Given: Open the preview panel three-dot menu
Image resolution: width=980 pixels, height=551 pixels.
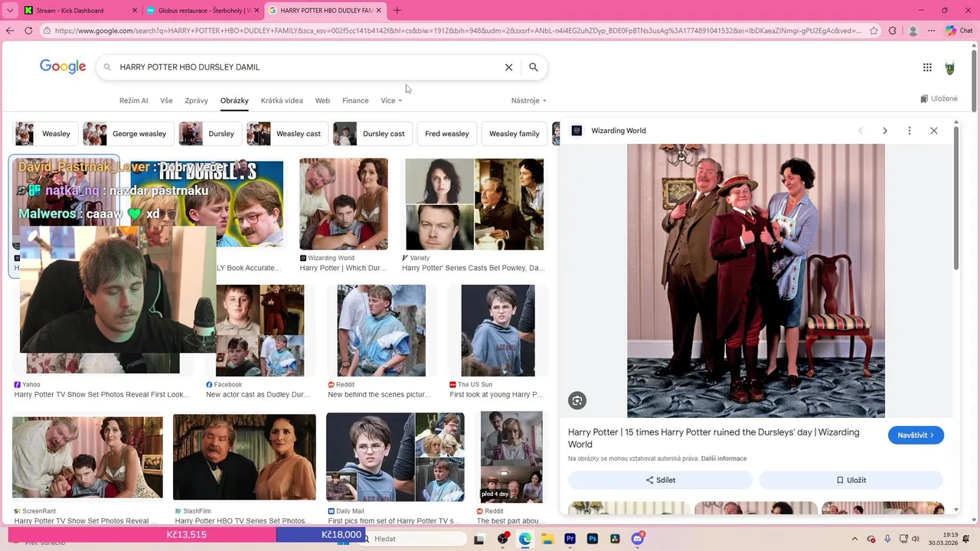Looking at the screenshot, I should (910, 131).
